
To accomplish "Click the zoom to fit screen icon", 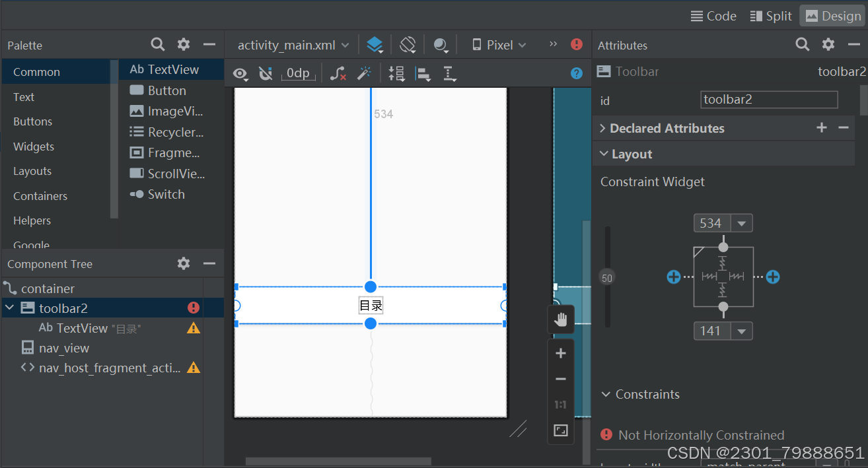I will tap(560, 430).
